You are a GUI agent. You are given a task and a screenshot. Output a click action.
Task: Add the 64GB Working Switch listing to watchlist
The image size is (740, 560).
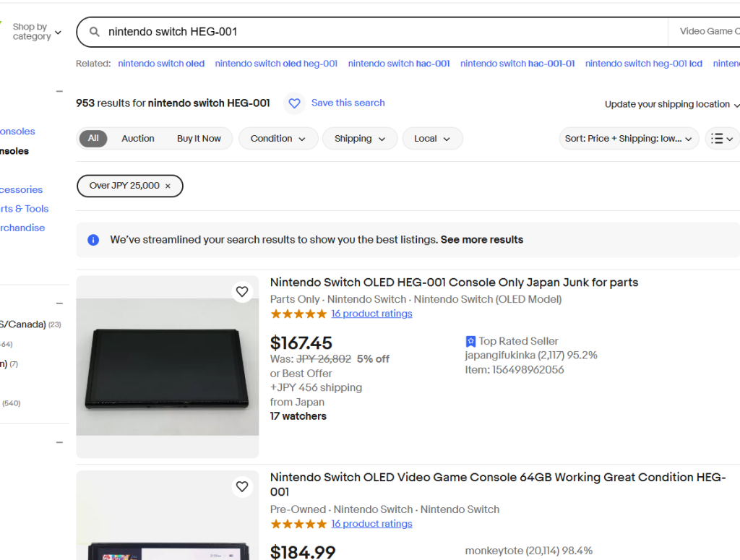[242, 486]
